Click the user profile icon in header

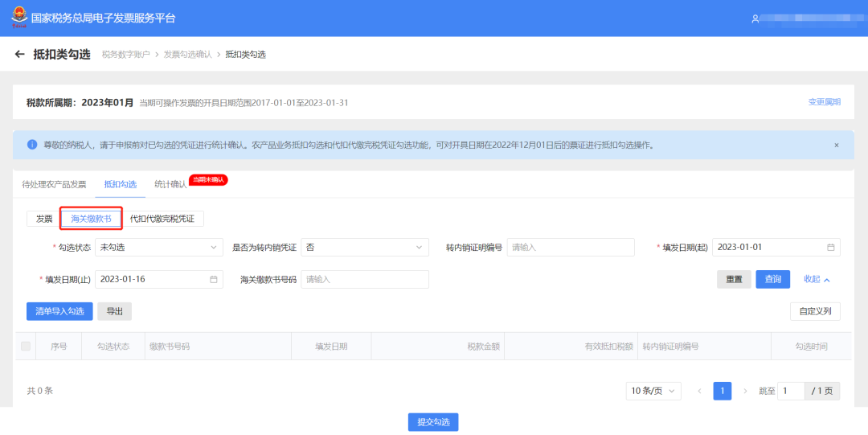tap(755, 18)
